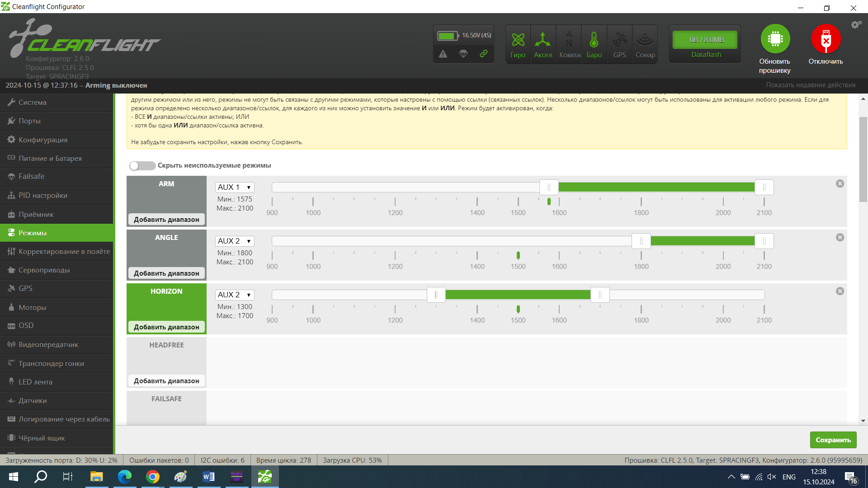Image resolution: width=868 pixels, height=488 pixels.
Task: Click the green Сохранить button
Action: click(833, 440)
